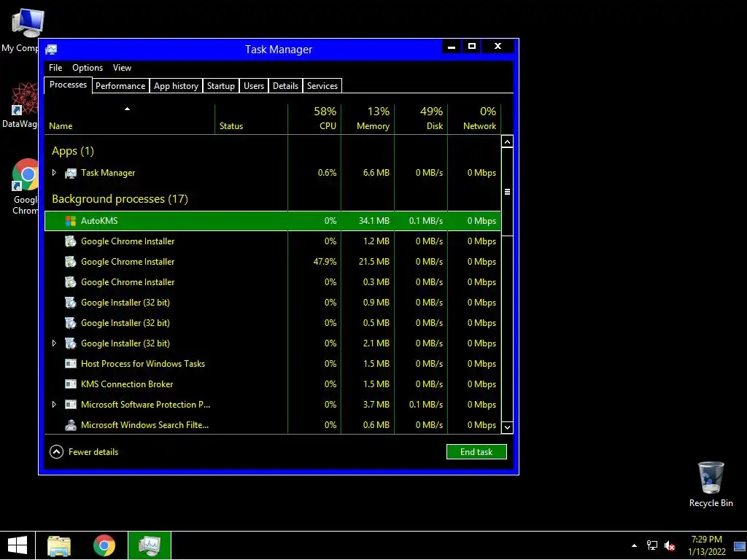This screenshot has height=560, width=747.
Task: Click the AutoKMS Windows logo icon
Action: tap(71, 221)
